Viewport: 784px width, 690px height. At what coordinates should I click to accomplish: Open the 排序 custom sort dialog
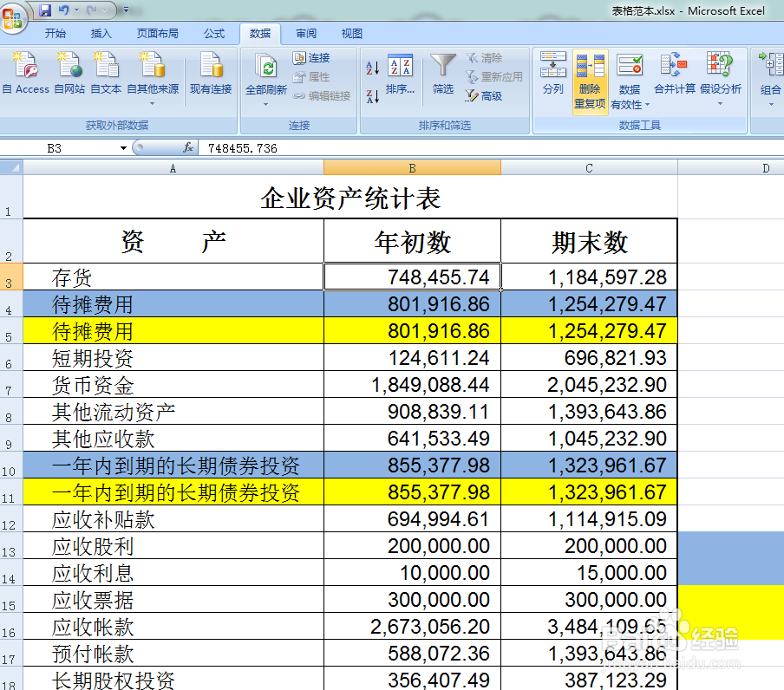pyautogui.click(x=400, y=74)
